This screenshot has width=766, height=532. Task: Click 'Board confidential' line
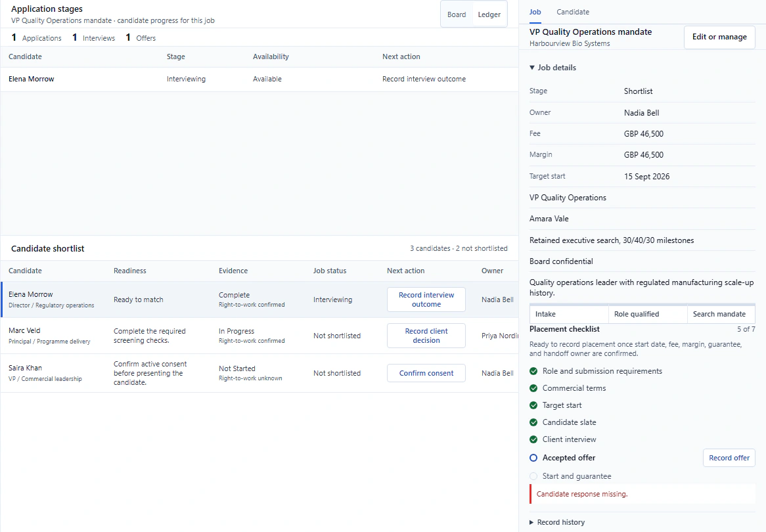pos(561,261)
